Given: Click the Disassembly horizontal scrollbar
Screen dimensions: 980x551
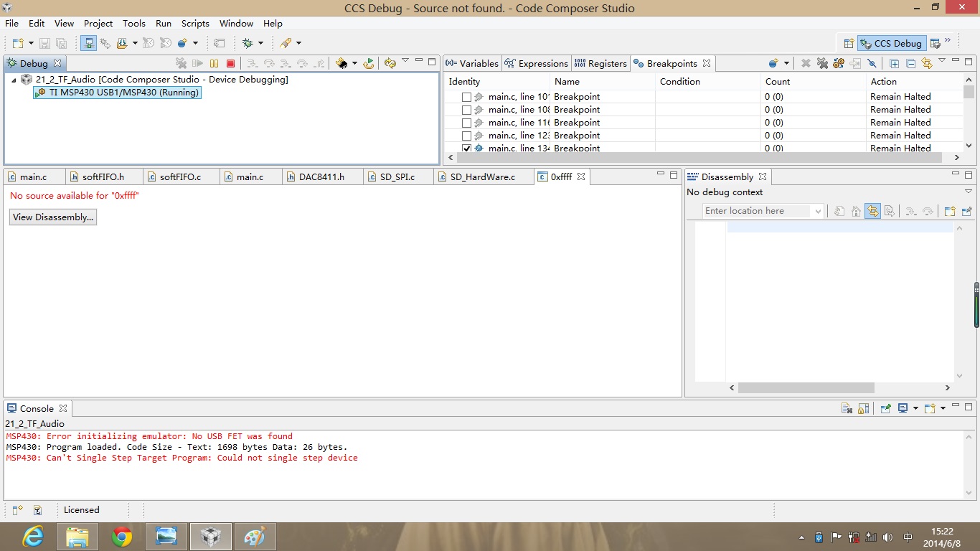Looking at the screenshot, I should [x=806, y=388].
